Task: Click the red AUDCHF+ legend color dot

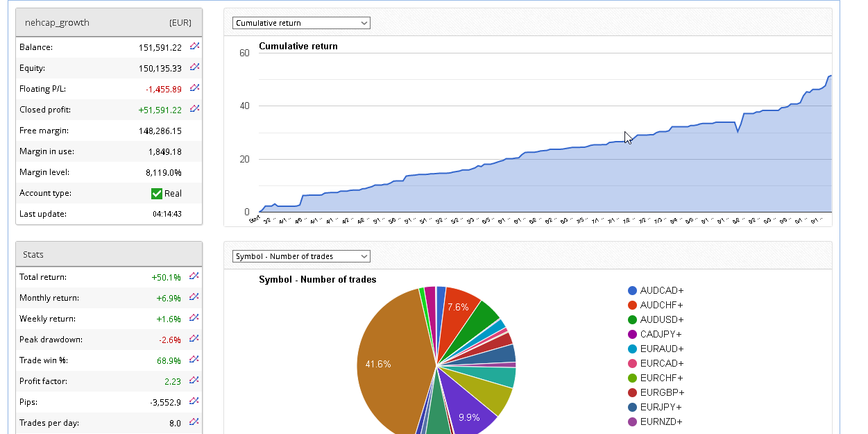Action: (x=632, y=305)
